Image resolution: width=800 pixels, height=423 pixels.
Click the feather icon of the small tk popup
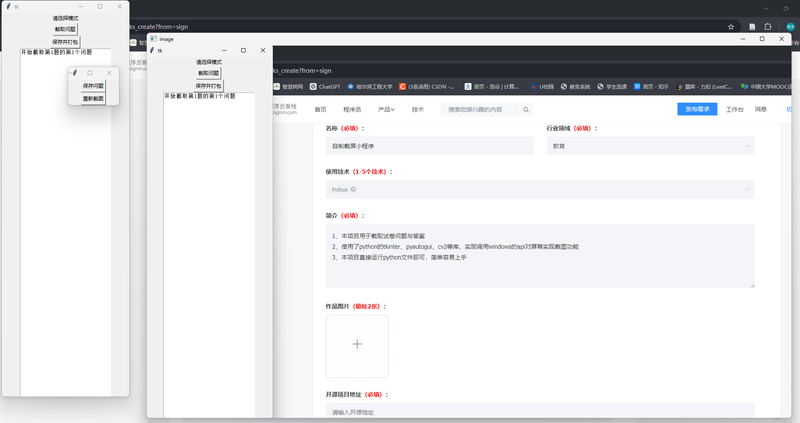click(74, 73)
